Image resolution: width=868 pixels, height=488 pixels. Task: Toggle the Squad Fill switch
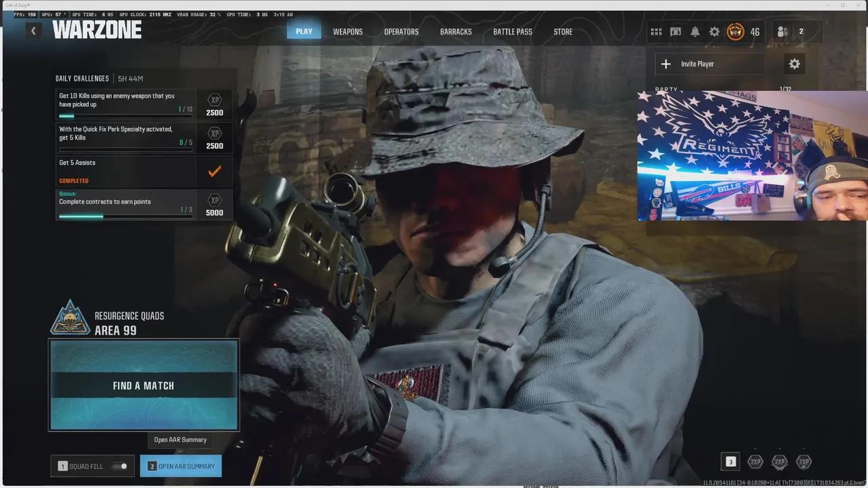pos(119,466)
